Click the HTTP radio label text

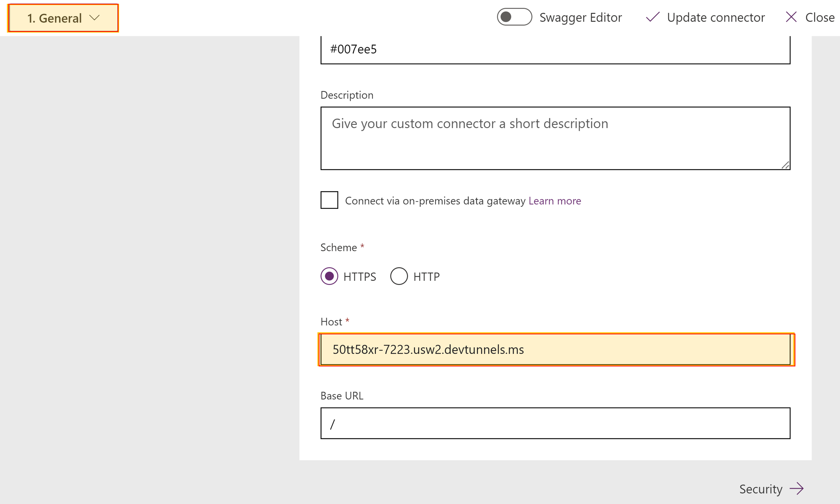(x=427, y=277)
